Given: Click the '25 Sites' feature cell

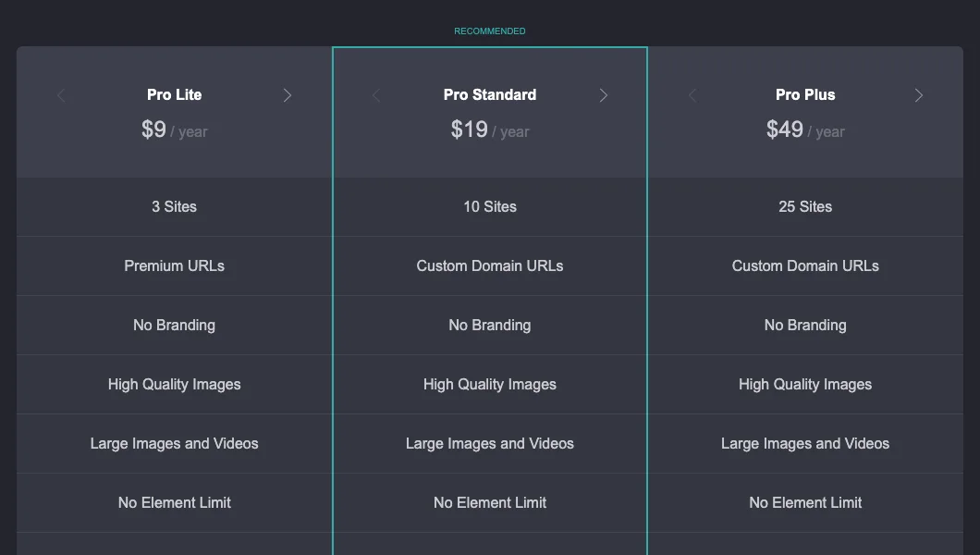Looking at the screenshot, I should (x=805, y=207).
